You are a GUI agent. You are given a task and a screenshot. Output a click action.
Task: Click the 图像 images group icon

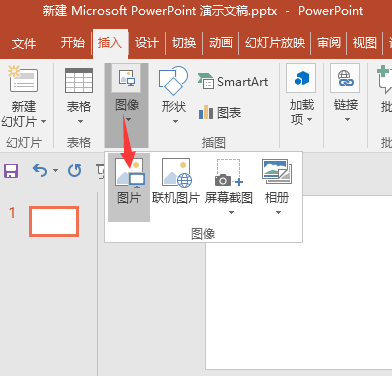pyautogui.click(x=127, y=78)
